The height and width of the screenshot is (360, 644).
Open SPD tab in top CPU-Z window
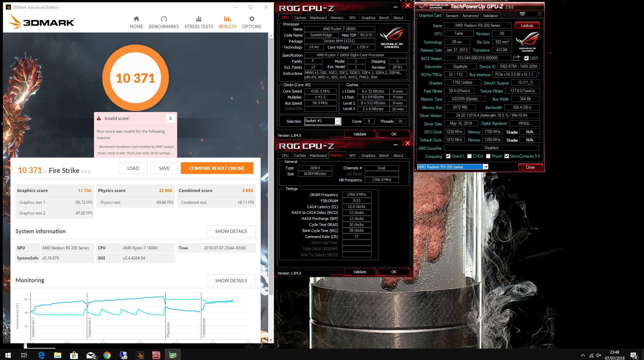click(352, 18)
